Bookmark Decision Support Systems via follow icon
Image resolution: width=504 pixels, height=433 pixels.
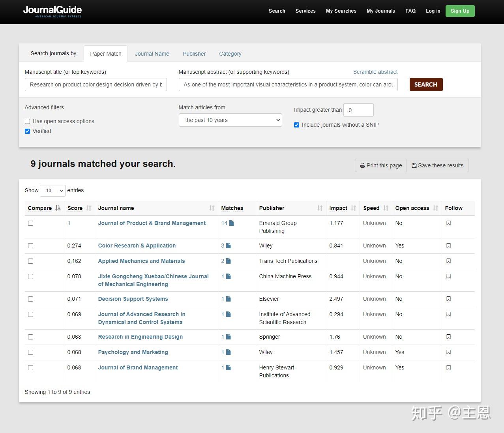point(448,299)
